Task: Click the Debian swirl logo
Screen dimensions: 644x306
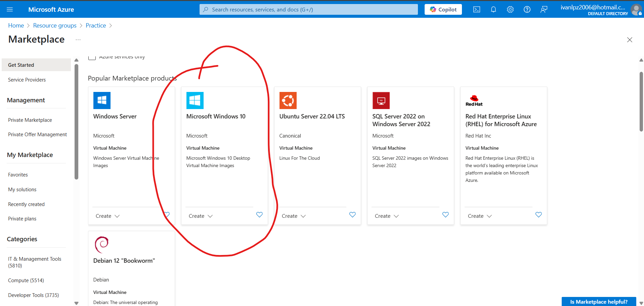Action: [102, 245]
